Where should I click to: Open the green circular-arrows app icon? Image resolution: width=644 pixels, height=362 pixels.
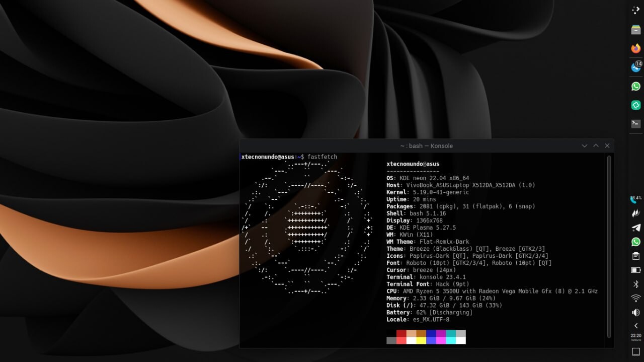pos(636,105)
